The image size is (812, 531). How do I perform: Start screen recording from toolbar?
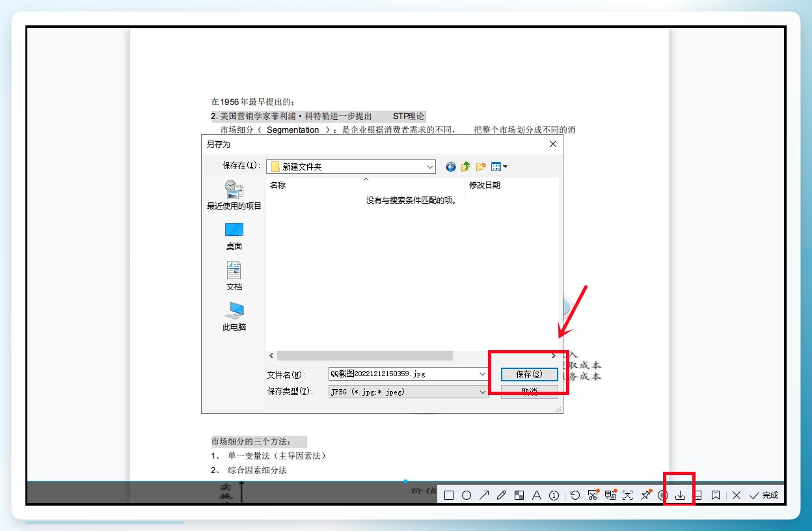coord(663,495)
